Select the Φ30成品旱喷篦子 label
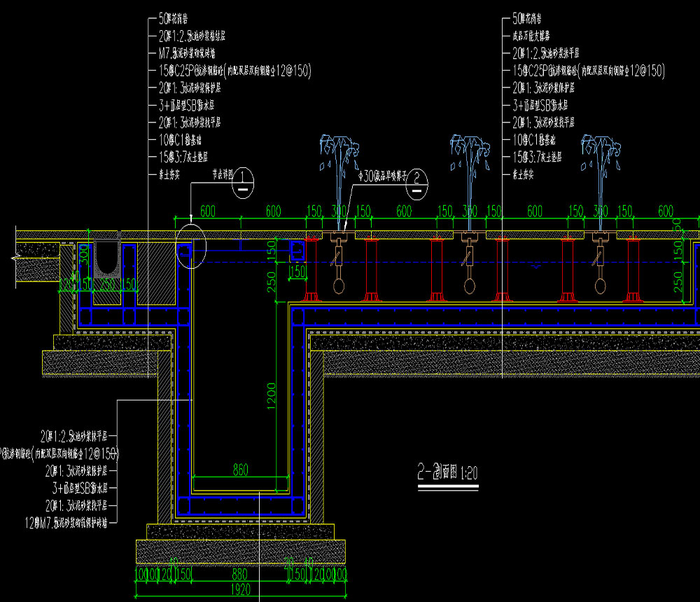The height and width of the screenshot is (602, 700). [x=383, y=176]
